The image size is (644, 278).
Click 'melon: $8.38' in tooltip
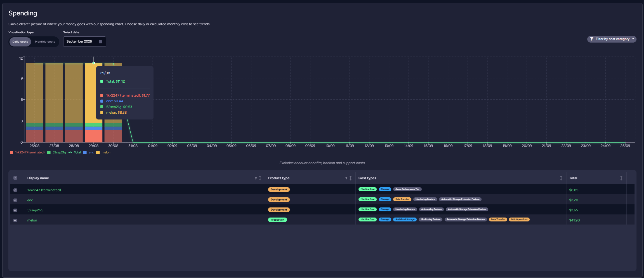coord(116,113)
